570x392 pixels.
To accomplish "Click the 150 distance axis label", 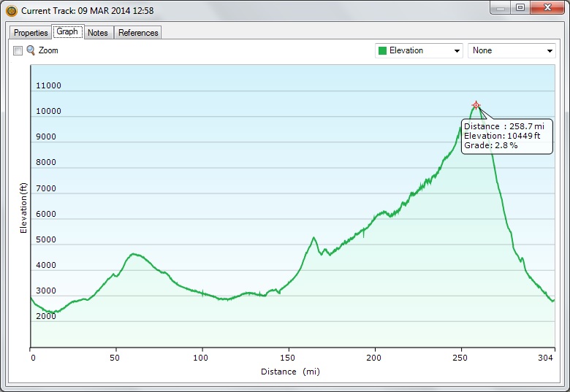I will (x=287, y=358).
